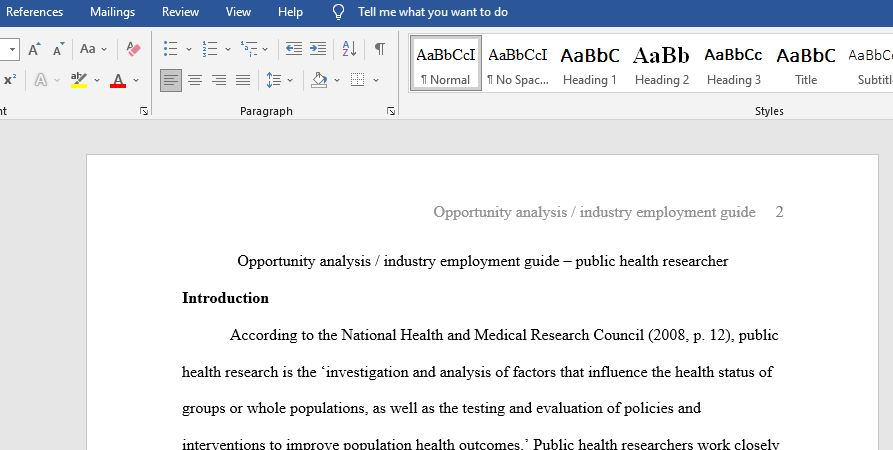Sort text with the A-Z icon
Viewport: 893px width, 450px height.
pyautogui.click(x=349, y=49)
